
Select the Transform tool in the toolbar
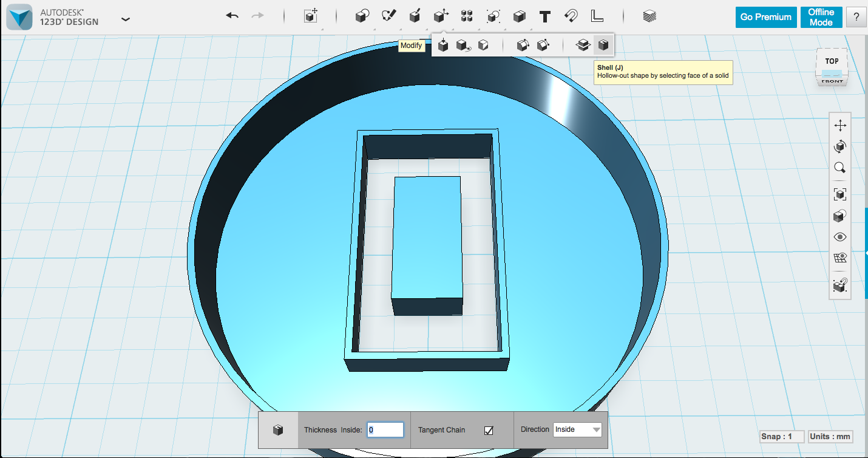(x=310, y=16)
